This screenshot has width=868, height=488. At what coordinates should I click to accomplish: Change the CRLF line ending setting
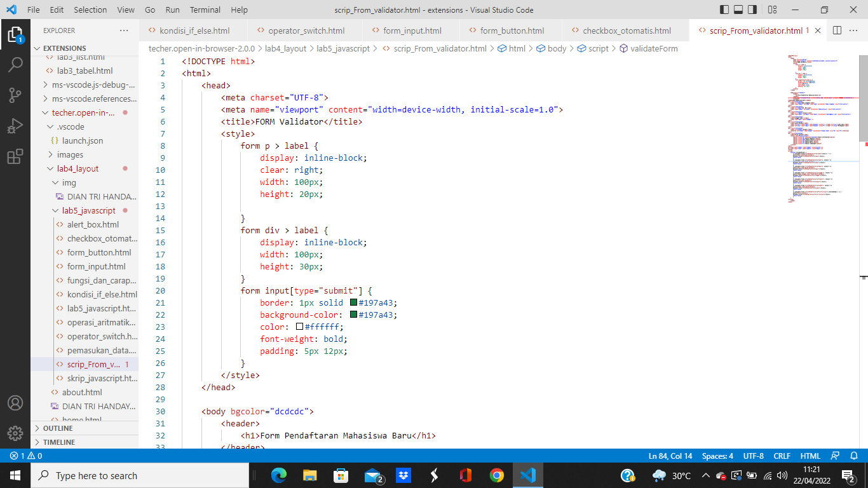pos(782,456)
